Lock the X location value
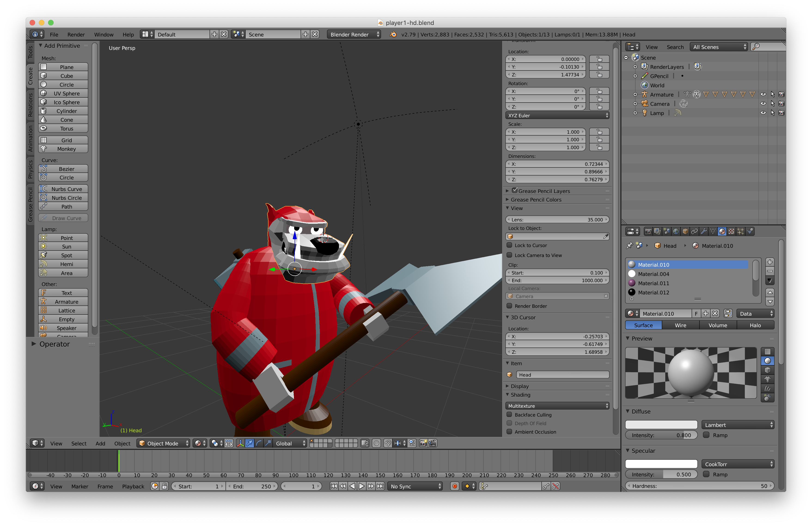The width and height of the screenshot is (812, 526). click(599, 59)
